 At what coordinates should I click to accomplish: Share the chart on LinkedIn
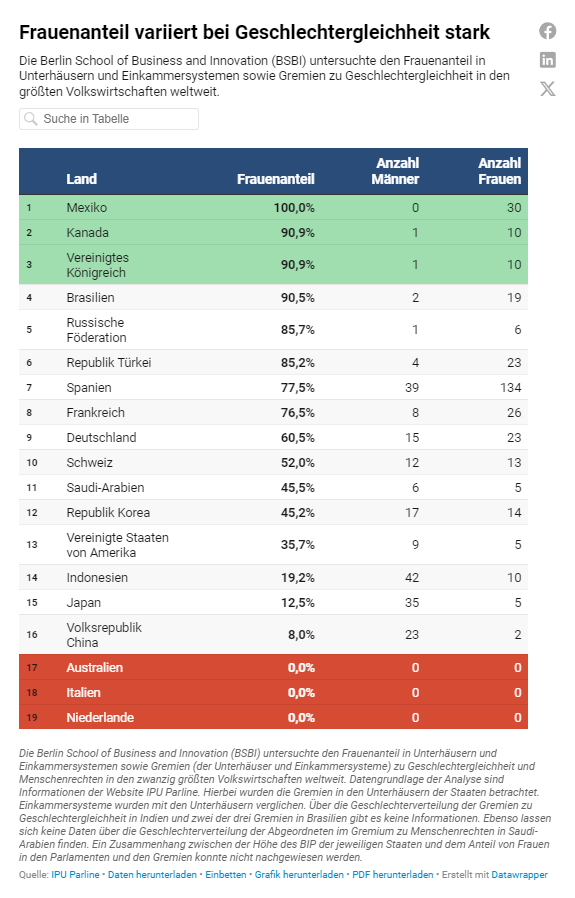[x=548, y=60]
